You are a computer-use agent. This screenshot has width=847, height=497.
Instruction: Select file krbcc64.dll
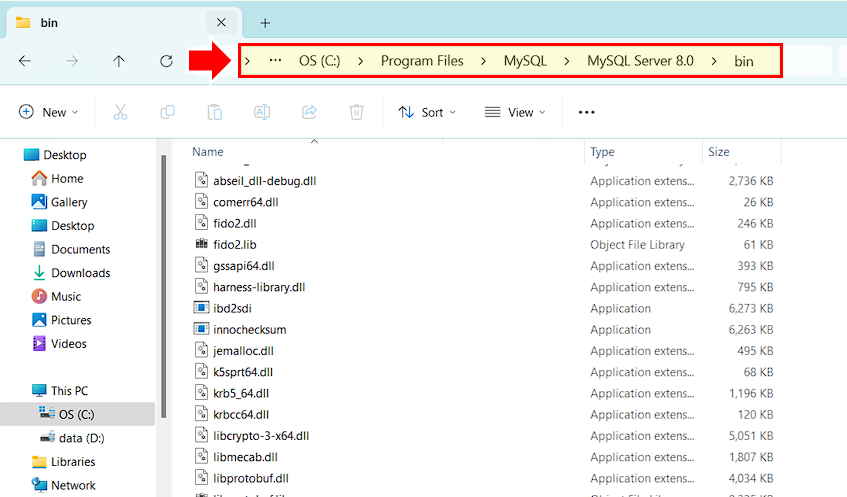click(x=241, y=415)
